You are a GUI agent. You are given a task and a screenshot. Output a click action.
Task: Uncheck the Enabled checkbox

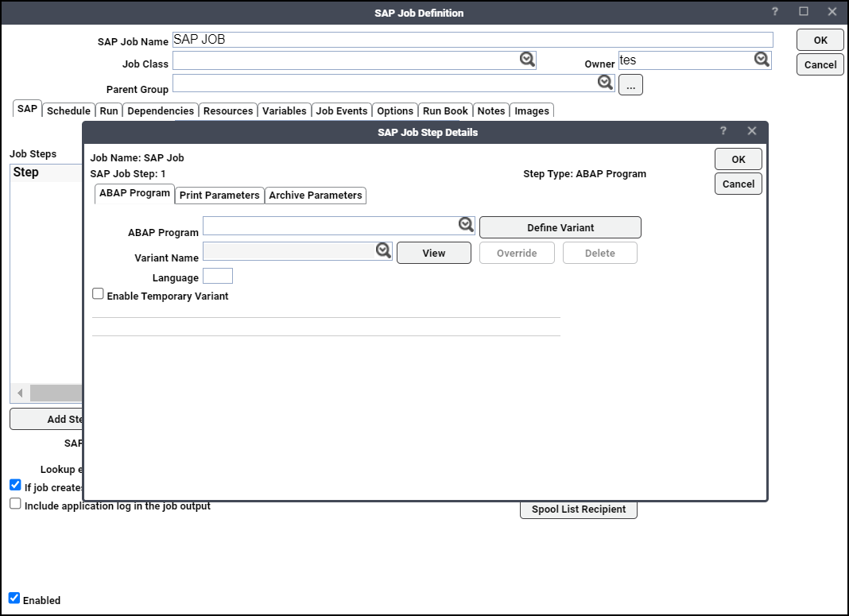14,599
